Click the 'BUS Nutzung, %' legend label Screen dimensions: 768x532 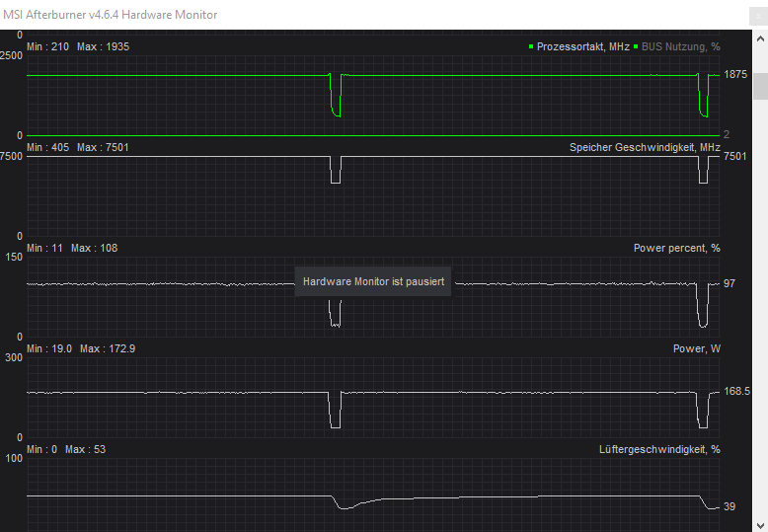pyautogui.click(x=681, y=46)
